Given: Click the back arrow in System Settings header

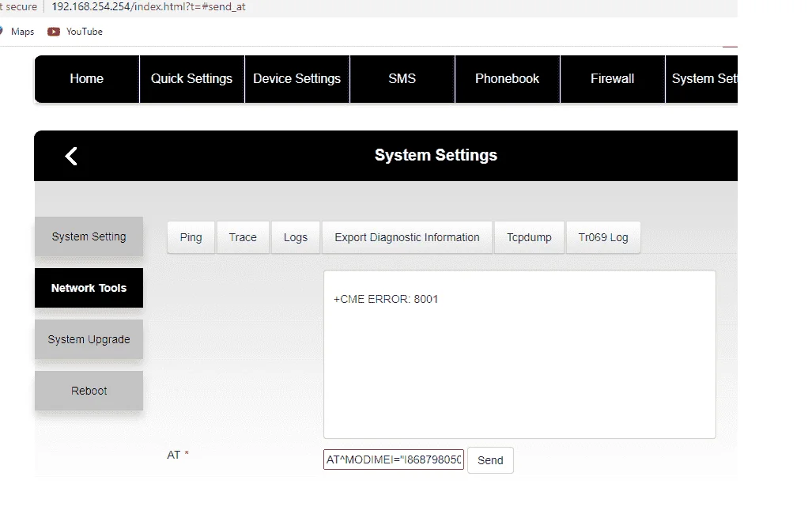Looking at the screenshot, I should (x=71, y=156).
